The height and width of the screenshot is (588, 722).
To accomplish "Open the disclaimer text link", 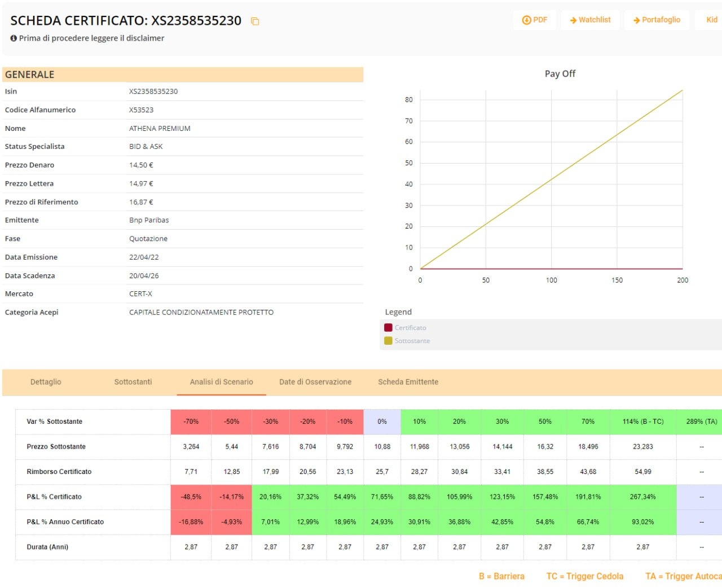I will point(92,38).
